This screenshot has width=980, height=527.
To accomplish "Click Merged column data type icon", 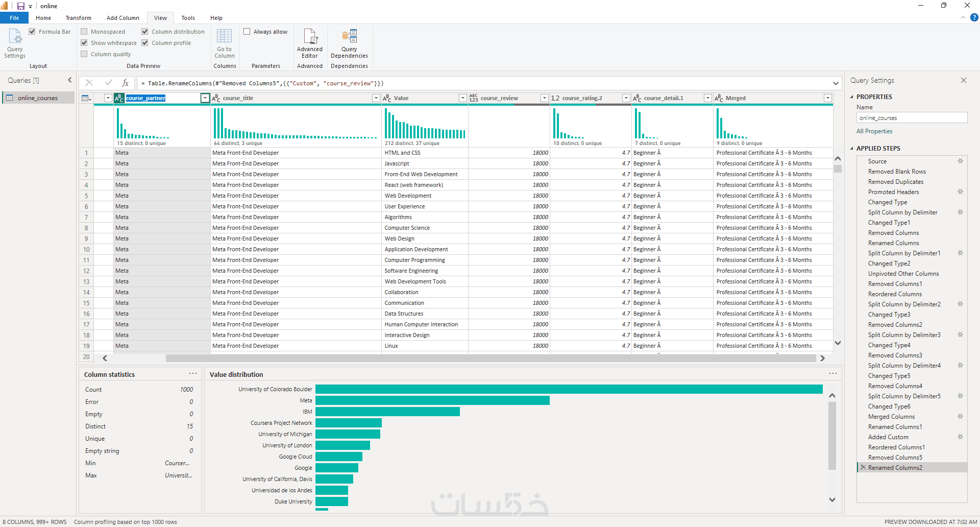I will point(719,98).
